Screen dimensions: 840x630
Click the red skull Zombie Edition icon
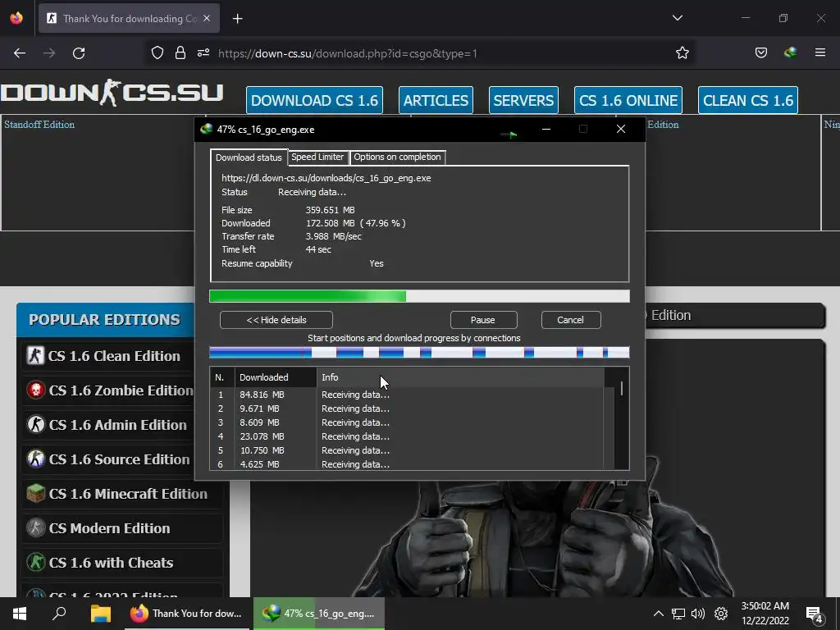tap(35, 390)
